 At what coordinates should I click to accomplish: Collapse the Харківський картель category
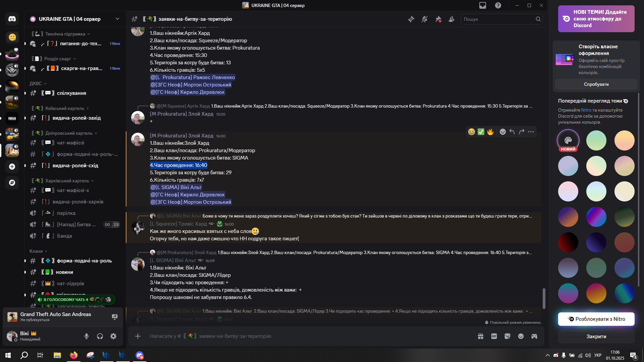pyautogui.click(x=63, y=181)
